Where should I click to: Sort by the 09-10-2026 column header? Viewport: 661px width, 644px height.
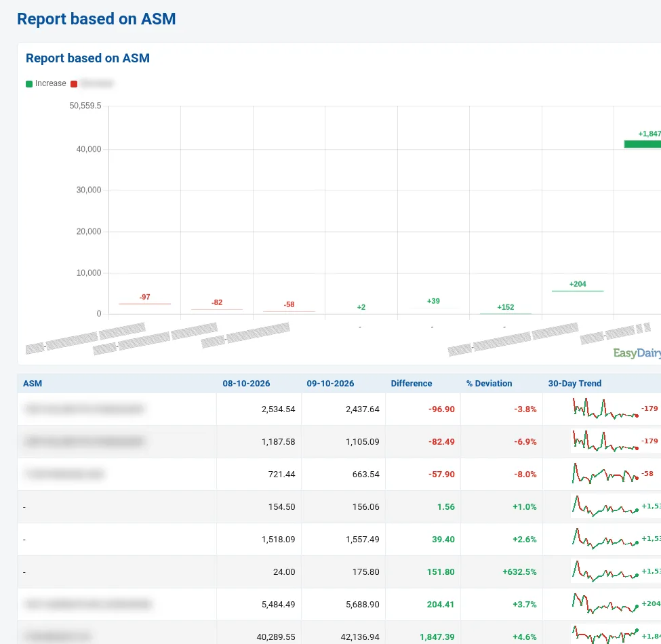point(330,384)
